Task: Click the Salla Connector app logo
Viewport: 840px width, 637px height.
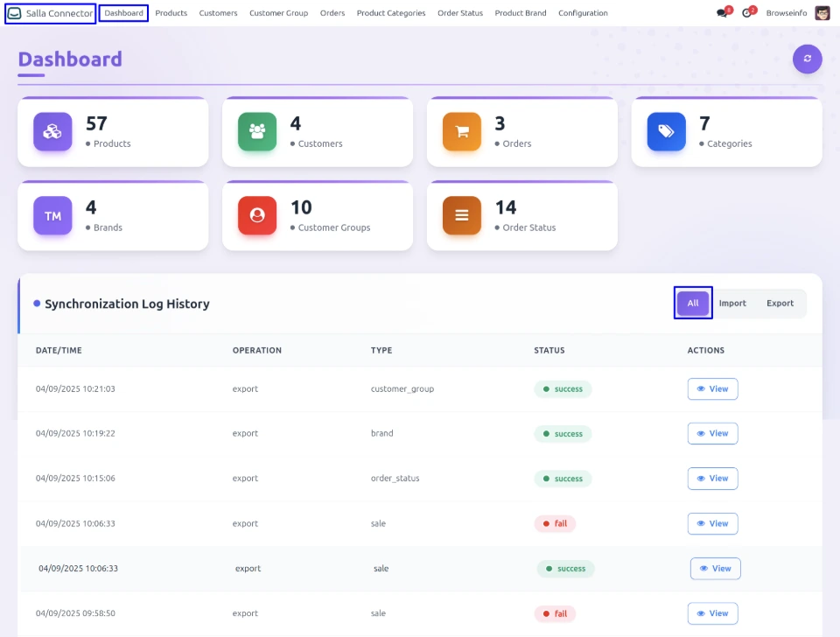Action: point(15,13)
